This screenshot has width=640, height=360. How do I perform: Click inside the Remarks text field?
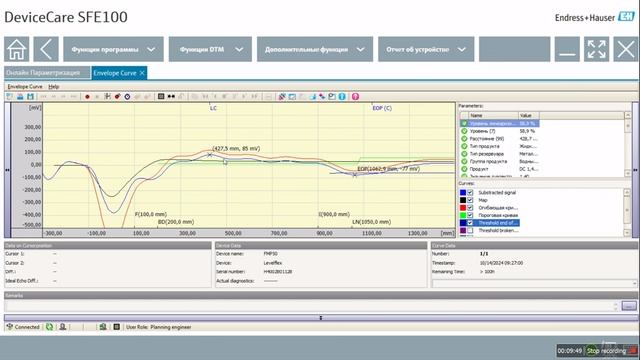(310, 306)
